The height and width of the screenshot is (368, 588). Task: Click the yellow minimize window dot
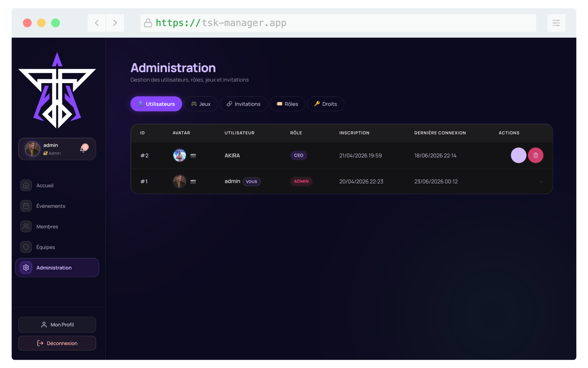click(41, 23)
